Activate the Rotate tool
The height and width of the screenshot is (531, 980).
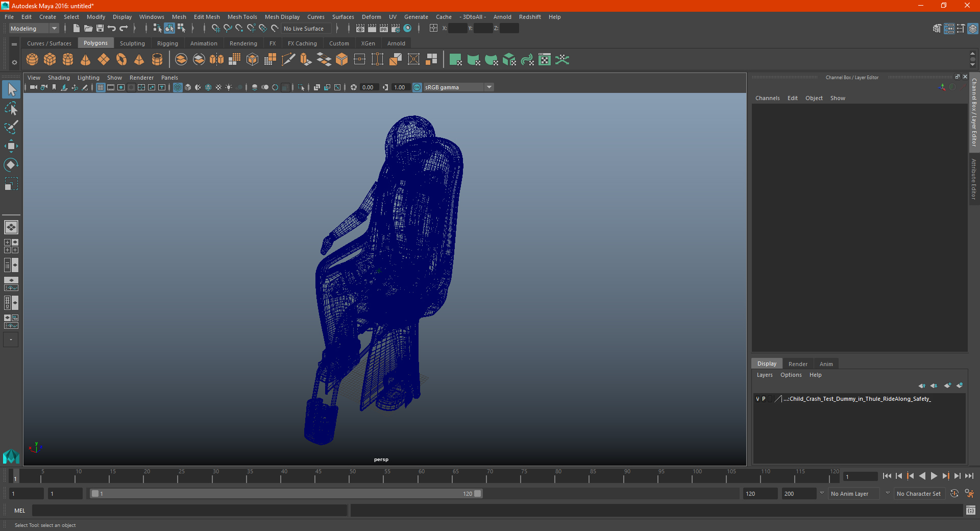11,165
